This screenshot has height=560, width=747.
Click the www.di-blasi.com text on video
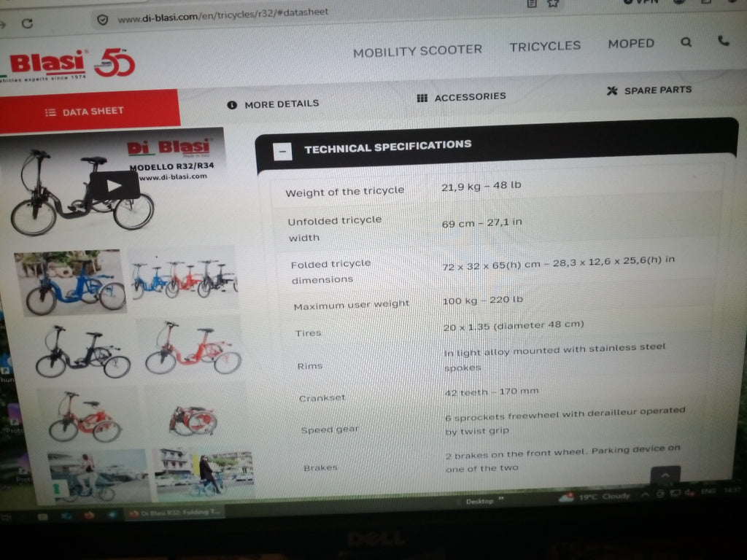pos(173,176)
